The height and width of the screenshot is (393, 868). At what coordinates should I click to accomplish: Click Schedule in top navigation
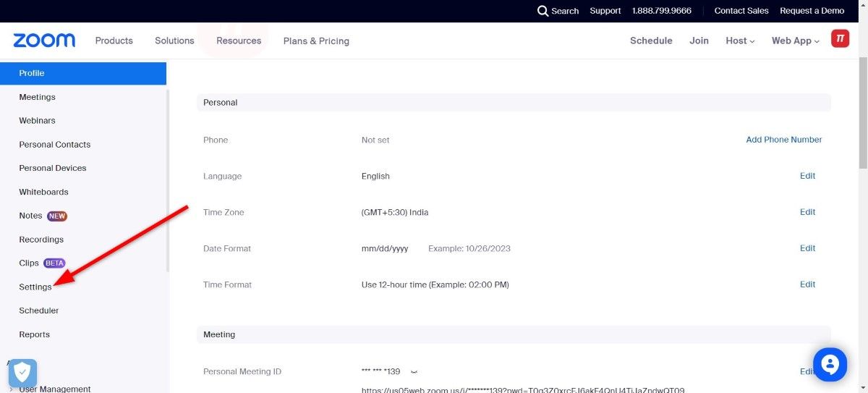tap(651, 41)
